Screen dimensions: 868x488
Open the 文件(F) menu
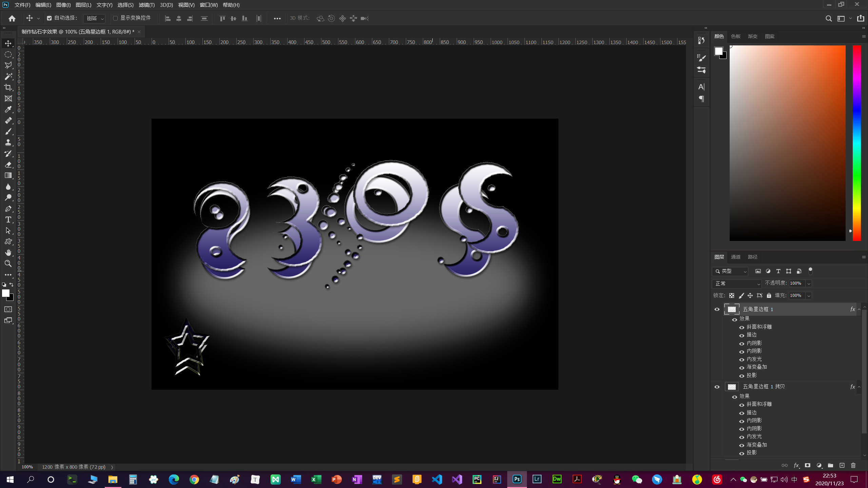[22, 5]
